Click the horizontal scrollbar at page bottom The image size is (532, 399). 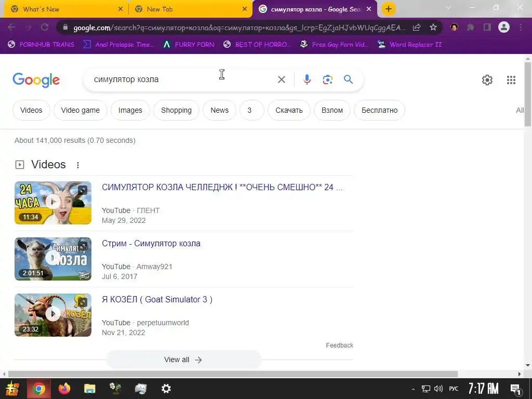[232, 374]
